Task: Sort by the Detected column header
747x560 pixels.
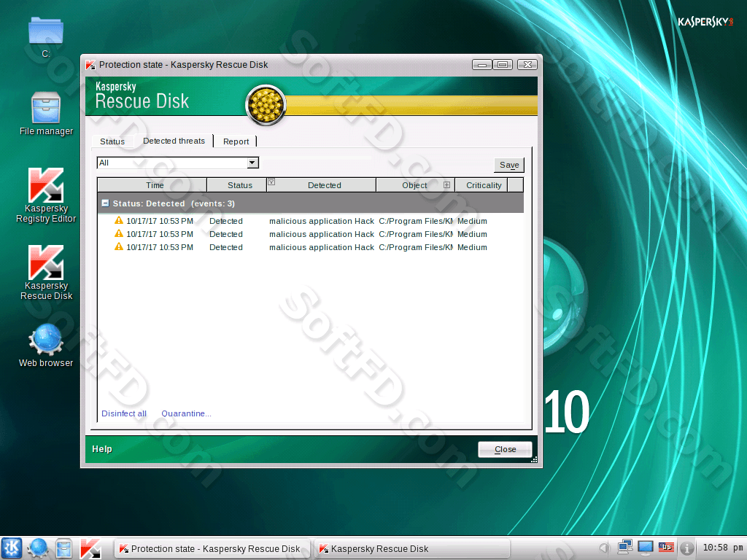Action: pyautogui.click(x=322, y=184)
